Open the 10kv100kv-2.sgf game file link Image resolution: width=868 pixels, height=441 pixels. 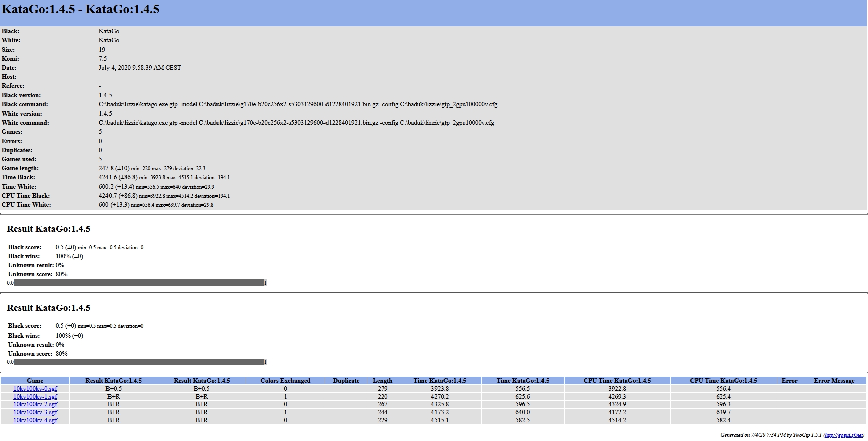click(x=35, y=404)
